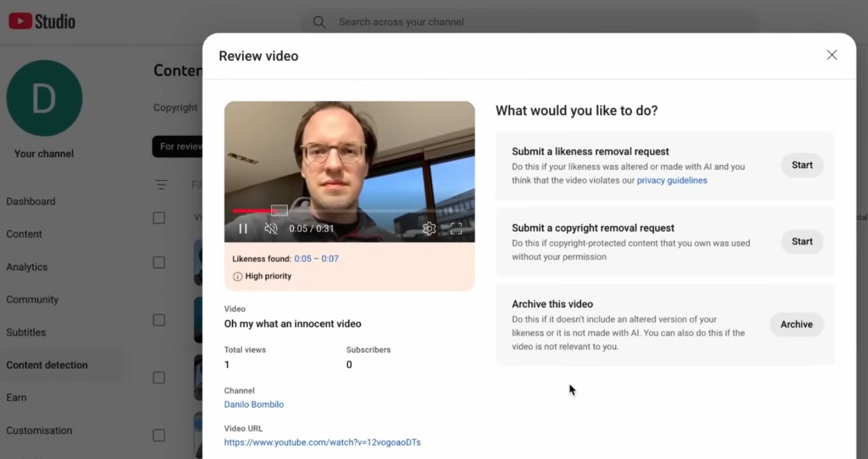
Task: Click the search magnifier icon
Action: [319, 22]
